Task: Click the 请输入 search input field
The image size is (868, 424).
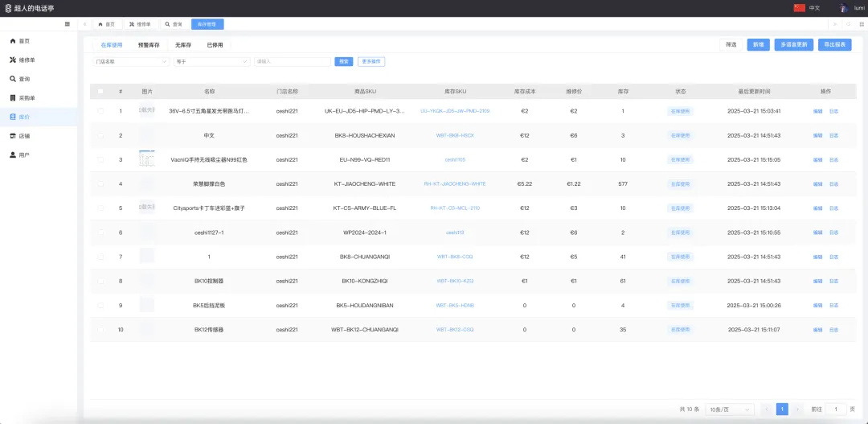Action: click(x=292, y=61)
